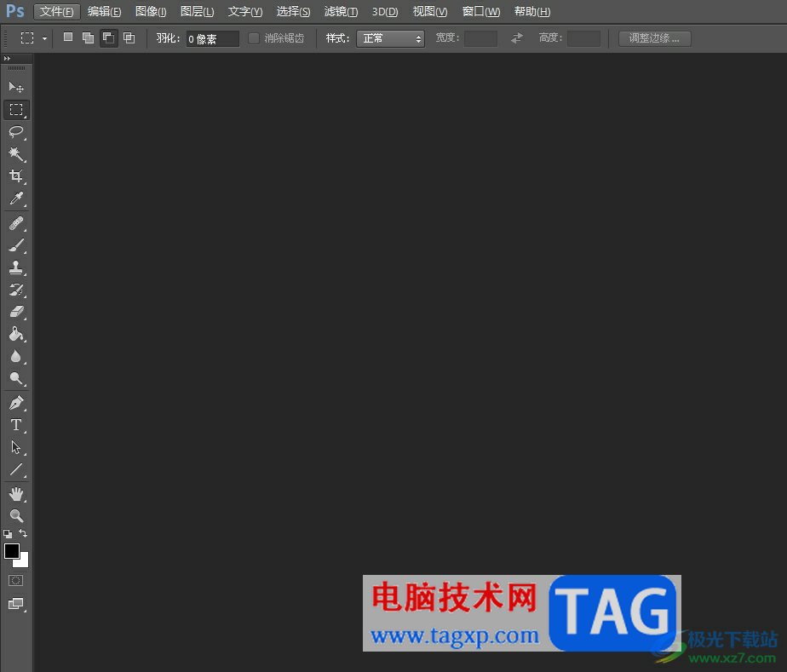Select the Zoom tool

click(16, 516)
